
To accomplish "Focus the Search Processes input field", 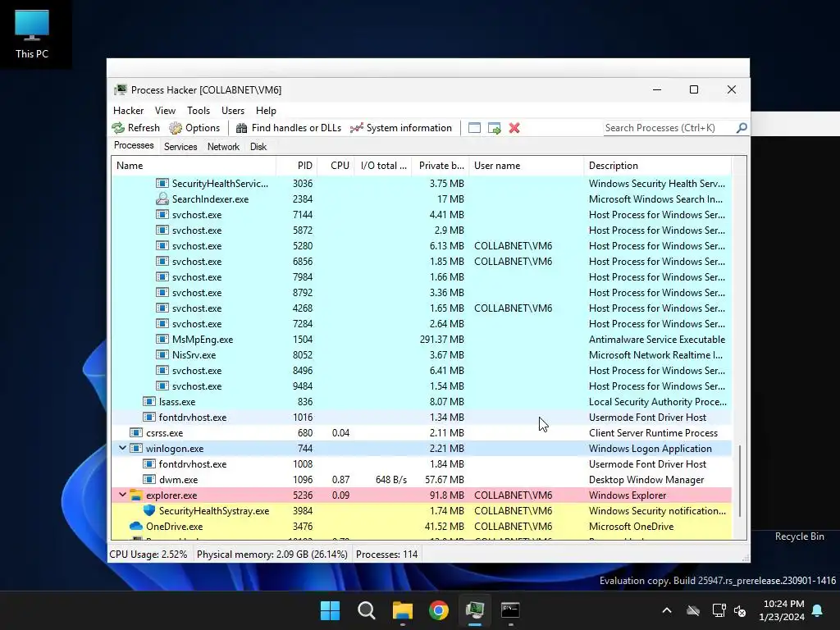I will click(x=669, y=128).
